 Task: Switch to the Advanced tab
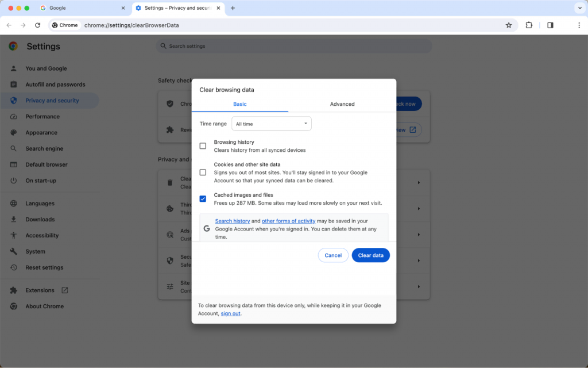(x=342, y=104)
